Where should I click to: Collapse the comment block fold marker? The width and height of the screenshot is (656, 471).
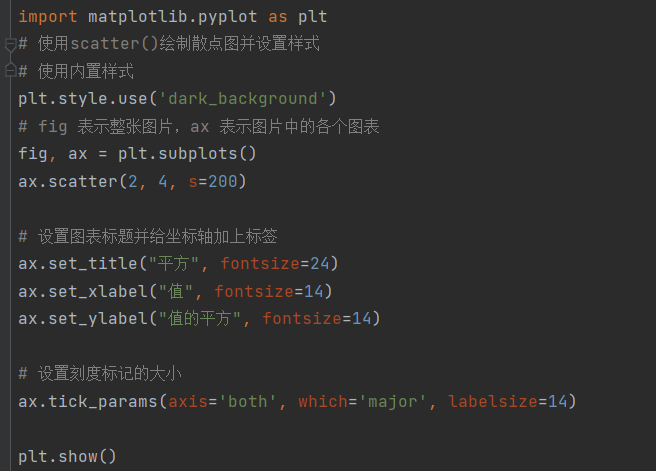(x=10, y=44)
